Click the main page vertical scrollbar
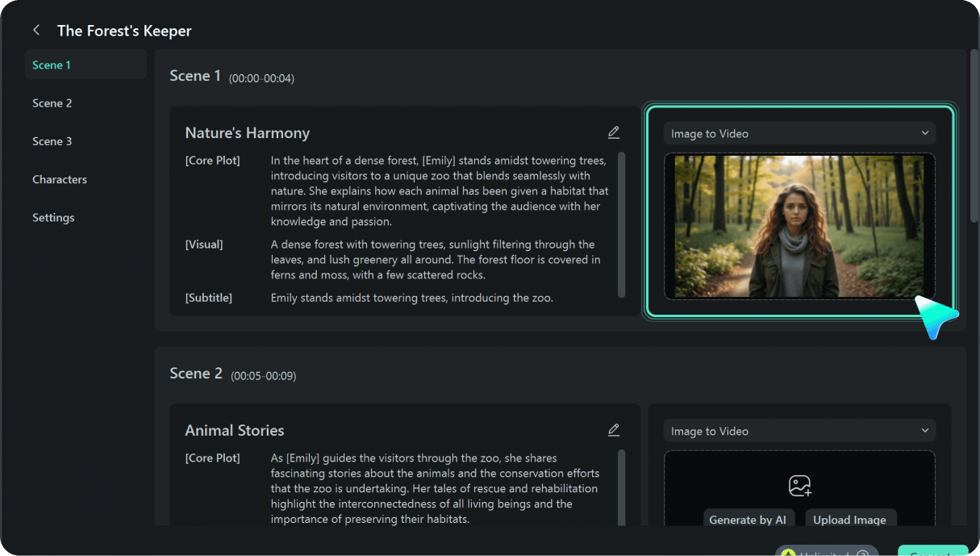The width and height of the screenshot is (980, 556). point(974,135)
